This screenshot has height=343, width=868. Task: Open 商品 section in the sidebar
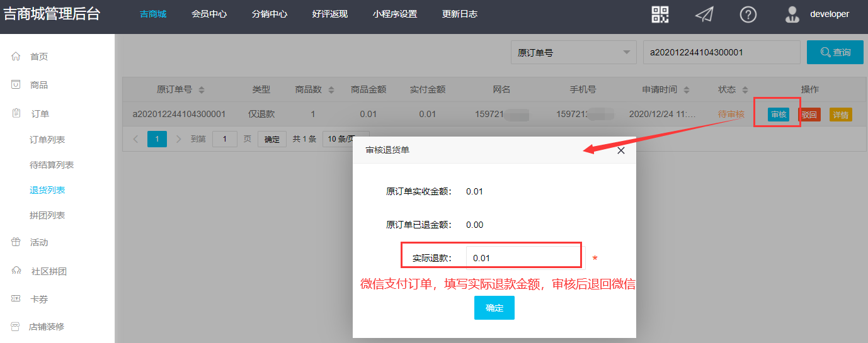39,85
